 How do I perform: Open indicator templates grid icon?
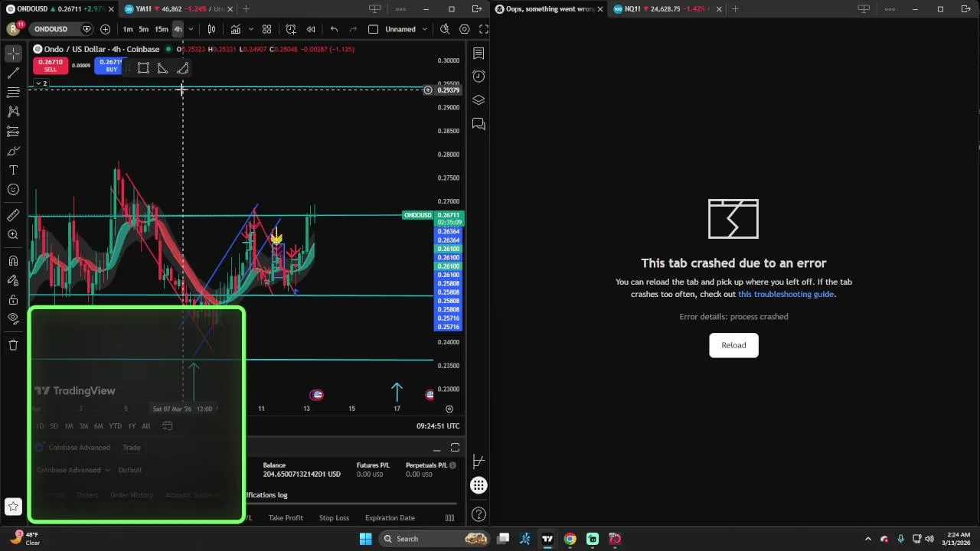(x=266, y=29)
